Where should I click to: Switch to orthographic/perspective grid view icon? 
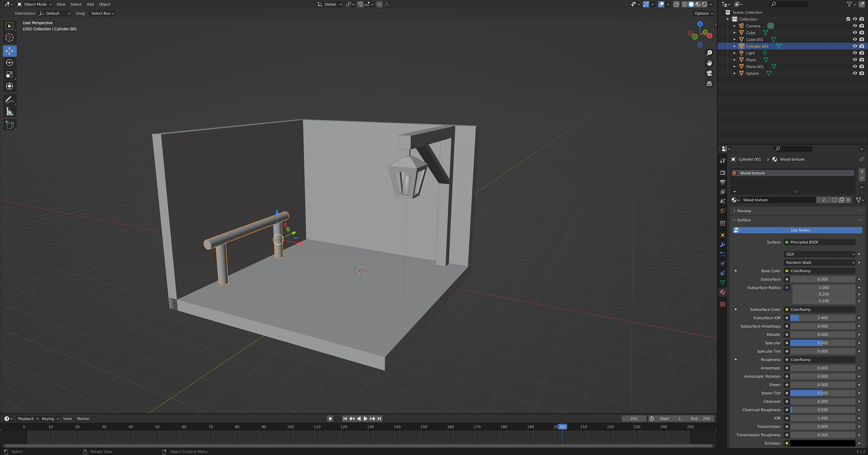click(x=709, y=84)
